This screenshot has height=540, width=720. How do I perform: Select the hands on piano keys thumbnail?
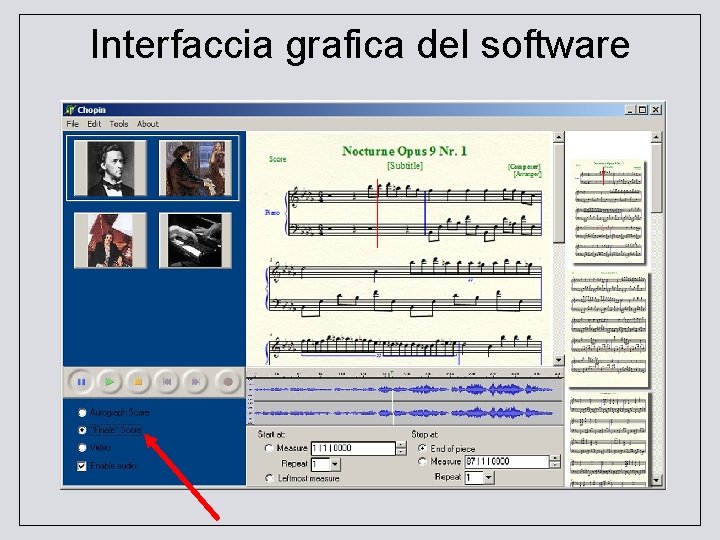pyautogui.click(x=195, y=240)
